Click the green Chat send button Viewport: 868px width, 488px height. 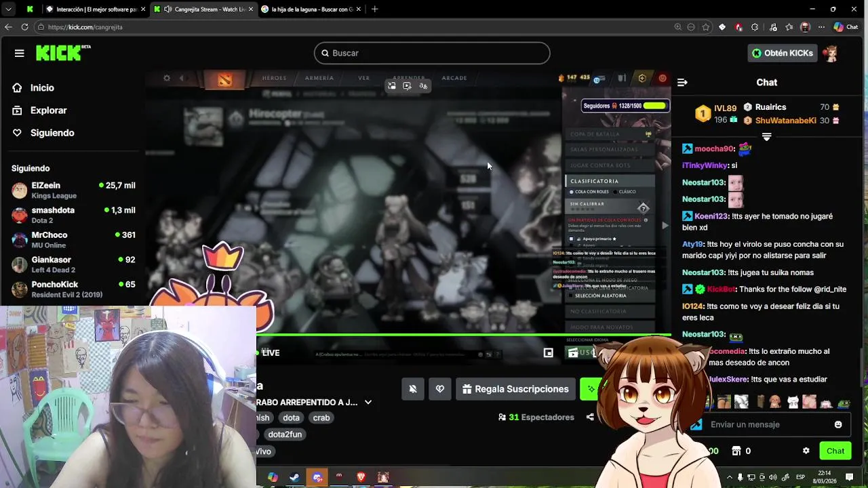(x=835, y=451)
